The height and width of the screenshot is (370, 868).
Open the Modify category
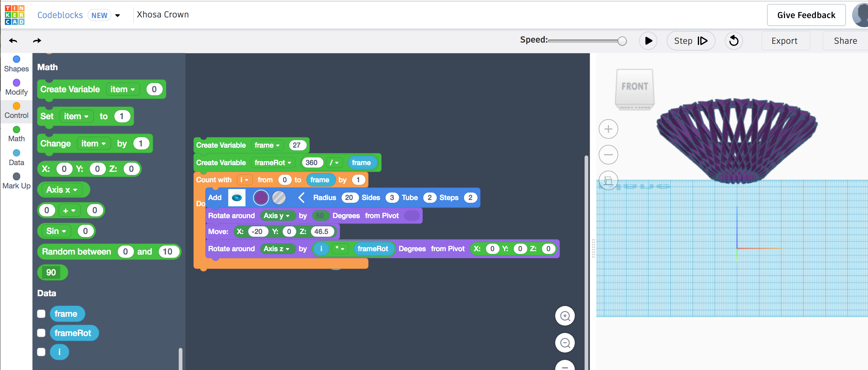coord(16,87)
